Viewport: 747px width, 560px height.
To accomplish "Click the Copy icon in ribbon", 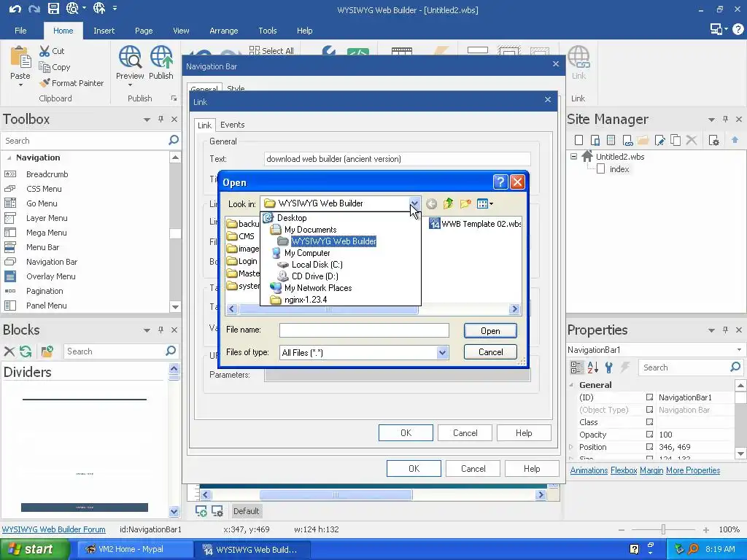I will [44, 67].
